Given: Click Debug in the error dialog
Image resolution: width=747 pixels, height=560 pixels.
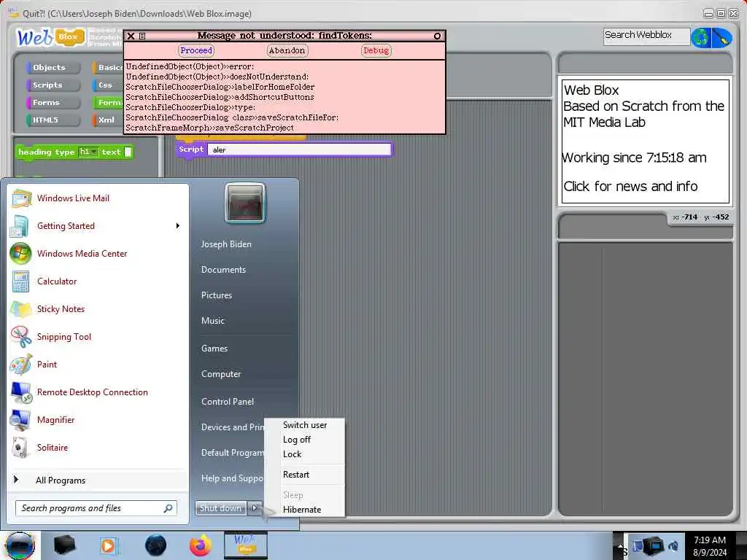Looking at the screenshot, I should pos(376,50).
